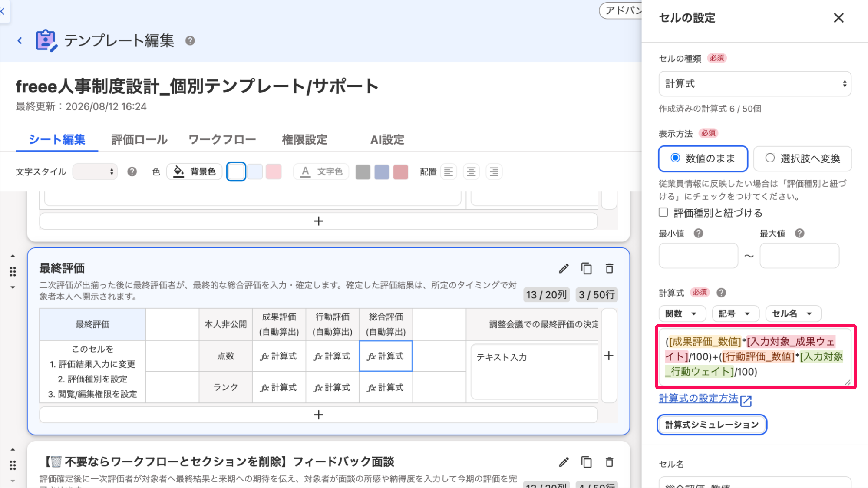The height and width of the screenshot is (488, 868).
Task: Move 最終評価 section up
Action: coord(13,256)
